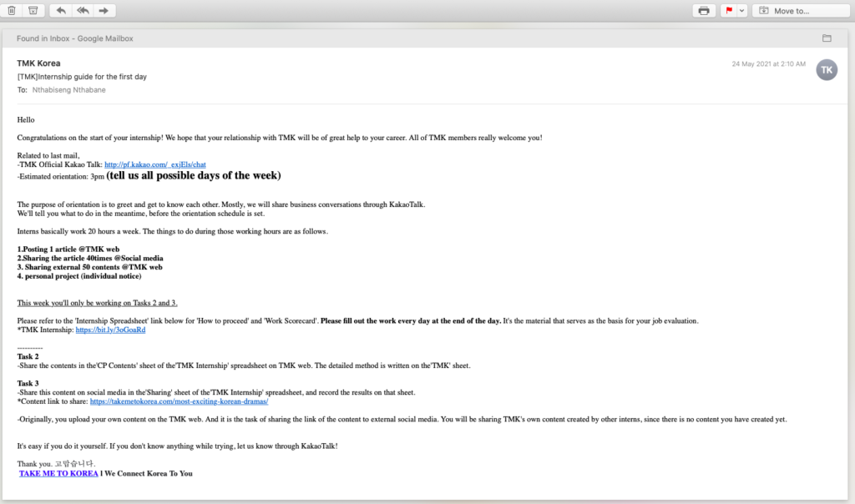Archive the email using the archive icon
The width and height of the screenshot is (855, 504).
pos(33,10)
